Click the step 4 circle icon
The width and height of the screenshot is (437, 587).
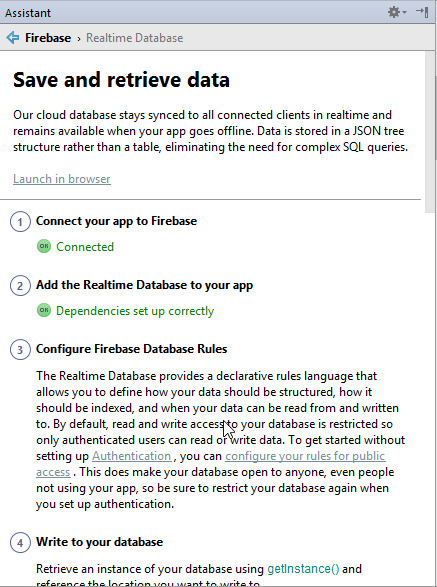[20, 542]
